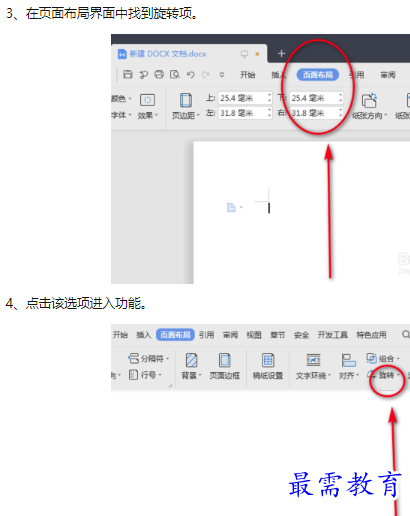Click the 对齐 align icon
This screenshot has width=410, height=516.
click(x=349, y=360)
